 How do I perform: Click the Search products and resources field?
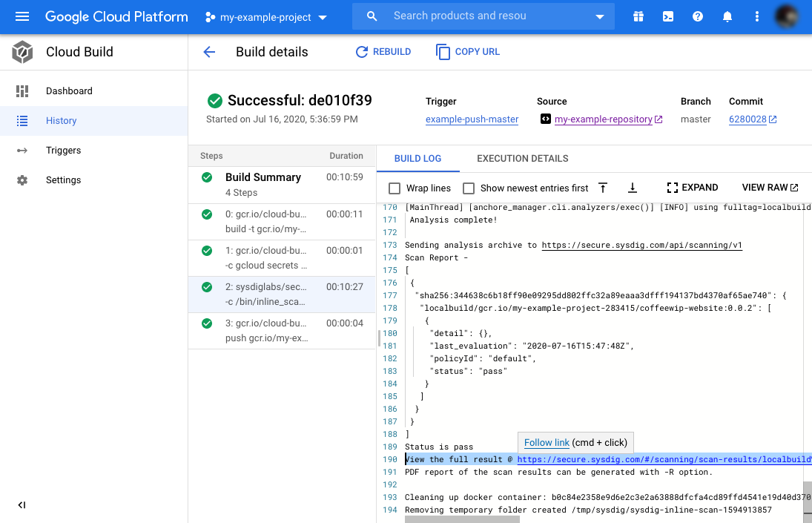pyautogui.click(x=483, y=16)
